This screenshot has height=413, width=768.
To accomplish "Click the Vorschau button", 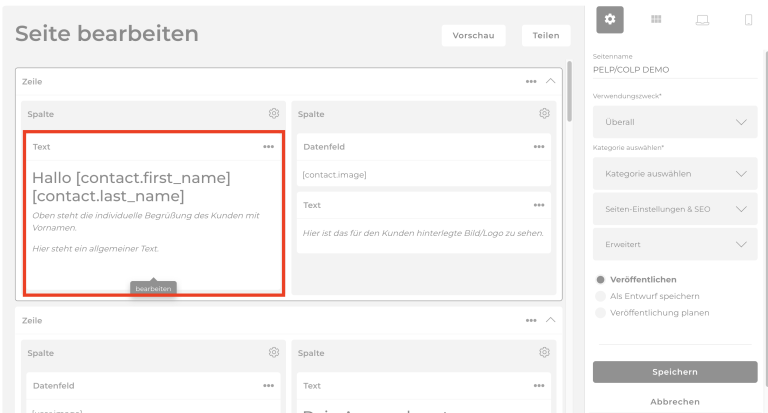I will click(x=473, y=35).
